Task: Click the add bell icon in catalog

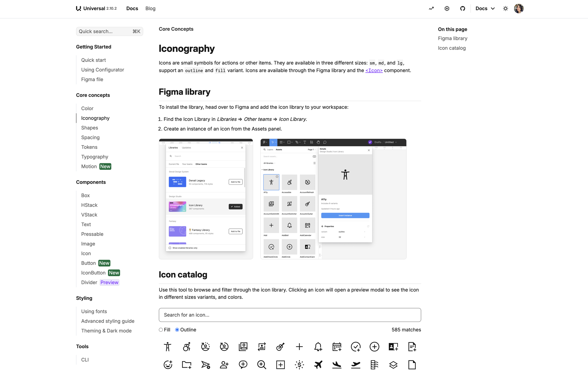Action: pyautogui.click(x=318, y=347)
